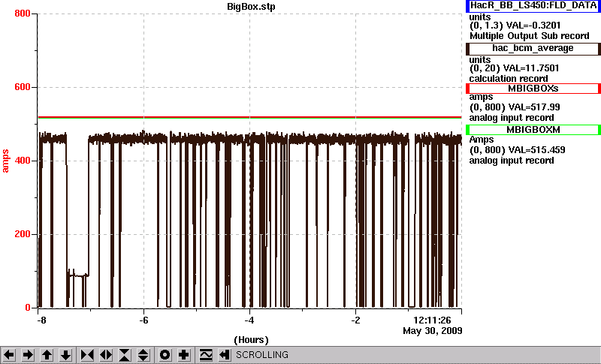The width and height of the screenshot is (601, 364).
Task: Click the shift down arrow button
Action: coord(65,355)
